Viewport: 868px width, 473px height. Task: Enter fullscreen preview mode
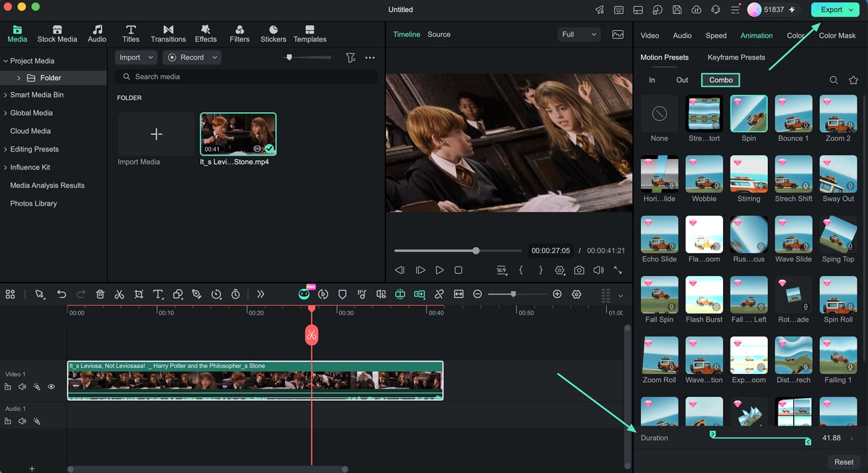[618, 270]
